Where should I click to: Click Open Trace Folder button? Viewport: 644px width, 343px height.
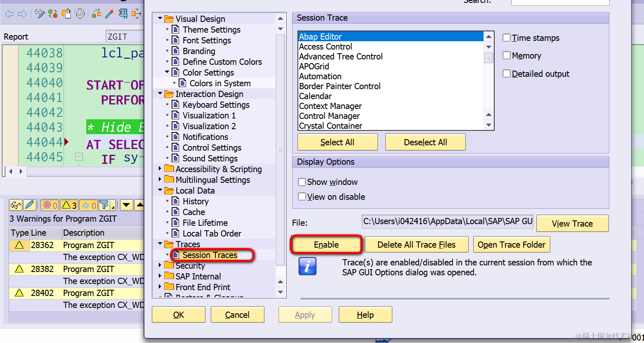pos(512,245)
